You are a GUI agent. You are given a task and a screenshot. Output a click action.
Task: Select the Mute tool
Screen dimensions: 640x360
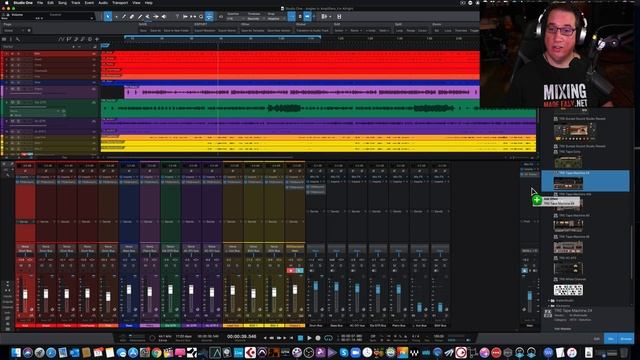147,17
